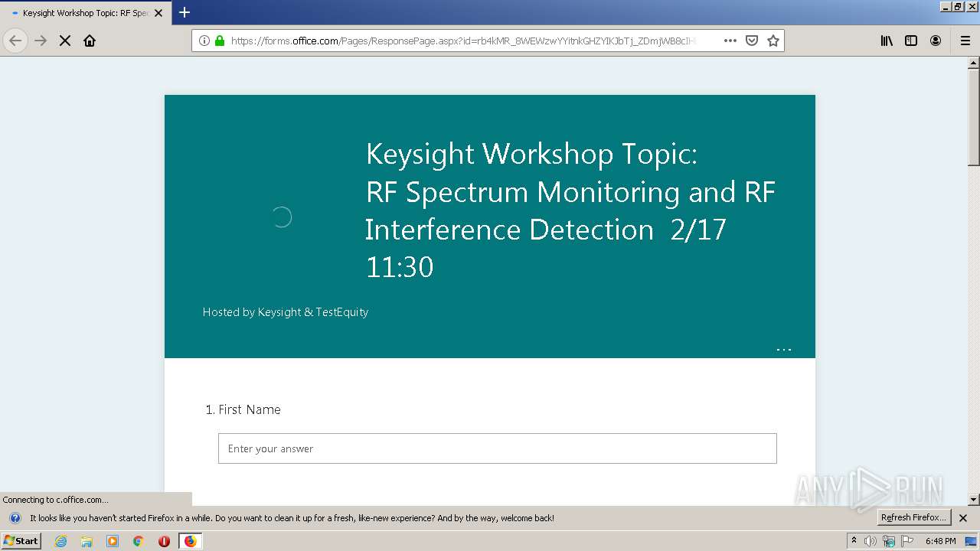Bookmark this page with the star

pyautogui.click(x=773, y=41)
